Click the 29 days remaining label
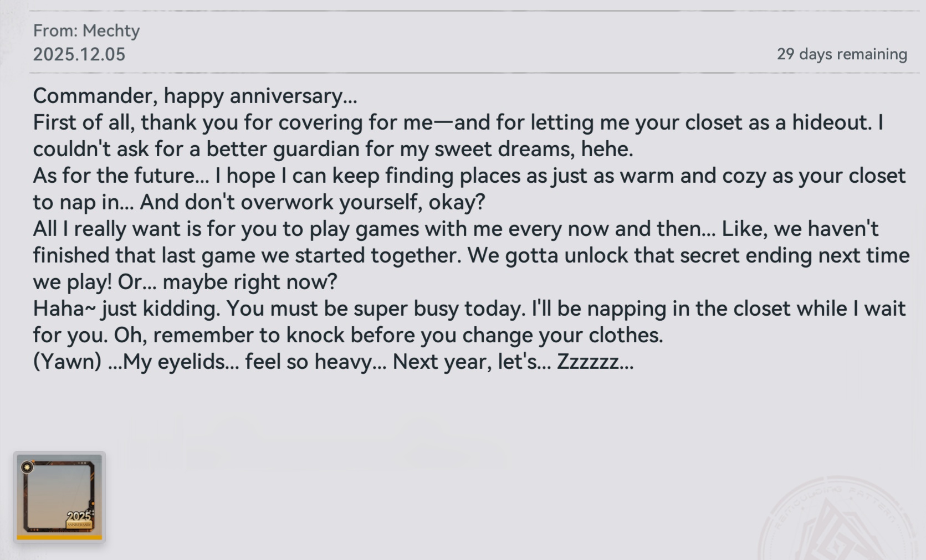This screenshot has height=560, width=926. pyautogui.click(x=841, y=54)
